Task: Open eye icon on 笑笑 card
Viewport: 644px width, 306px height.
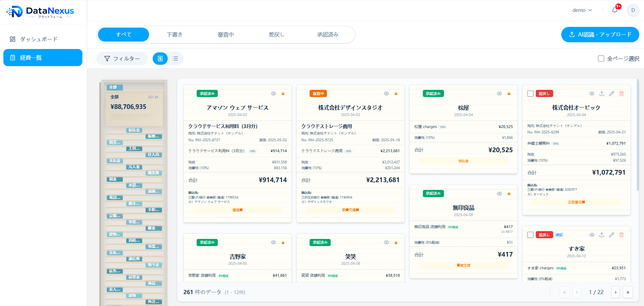Action: tap(386, 242)
